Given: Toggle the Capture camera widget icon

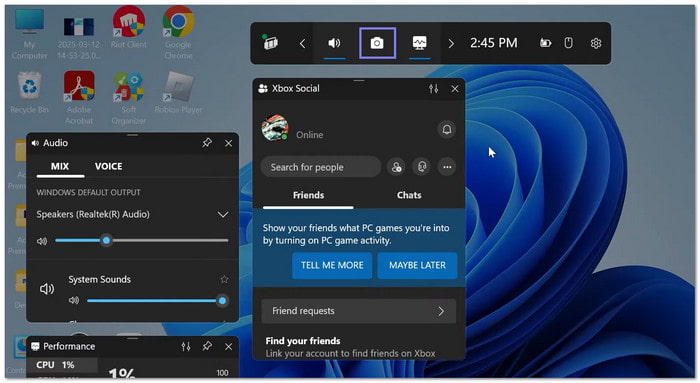Looking at the screenshot, I should coord(377,43).
